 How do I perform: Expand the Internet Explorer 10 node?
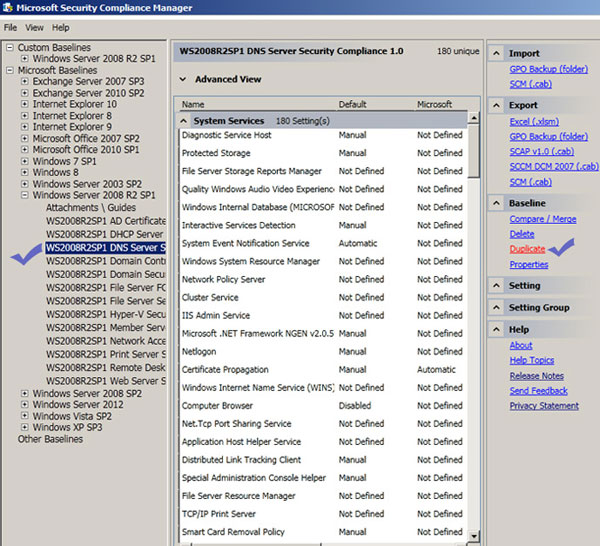pyautogui.click(x=24, y=104)
